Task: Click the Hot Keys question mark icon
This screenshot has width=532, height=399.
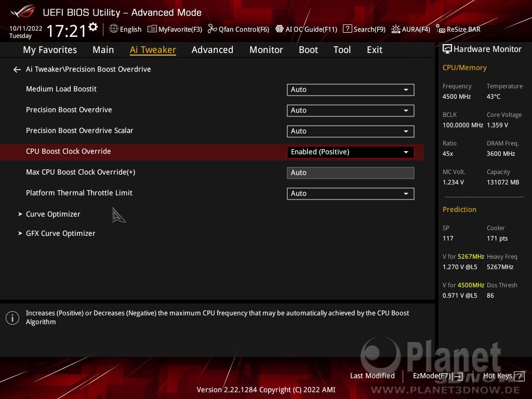Action: point(519,376)
